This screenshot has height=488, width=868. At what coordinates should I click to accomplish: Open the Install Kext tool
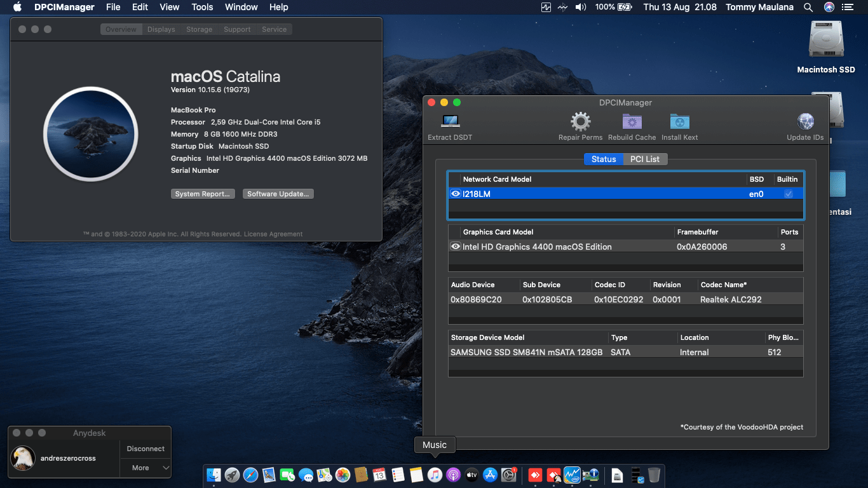679,121
